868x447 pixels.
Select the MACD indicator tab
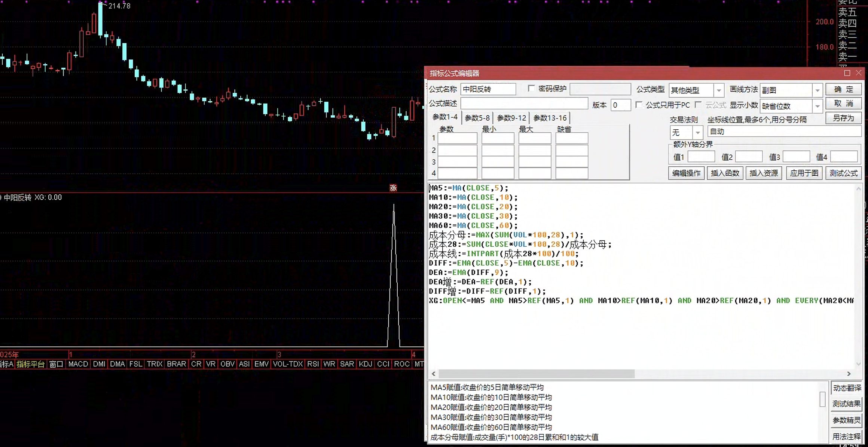pyautogui.click(x=78, y=364)
